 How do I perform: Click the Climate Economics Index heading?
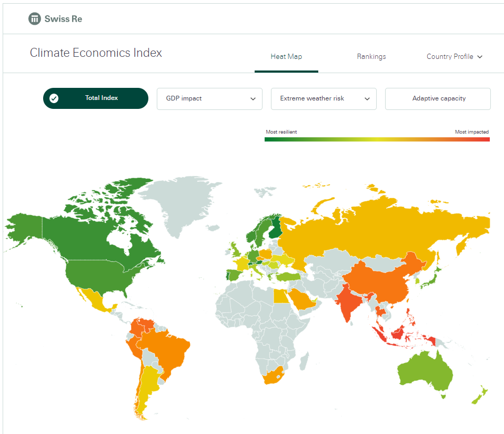tap(96, 53)
